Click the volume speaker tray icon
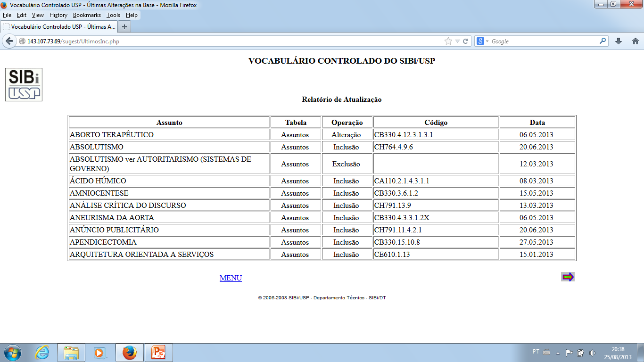The width and height of the screenshot is (644, 362). click(x=592, y=353)
